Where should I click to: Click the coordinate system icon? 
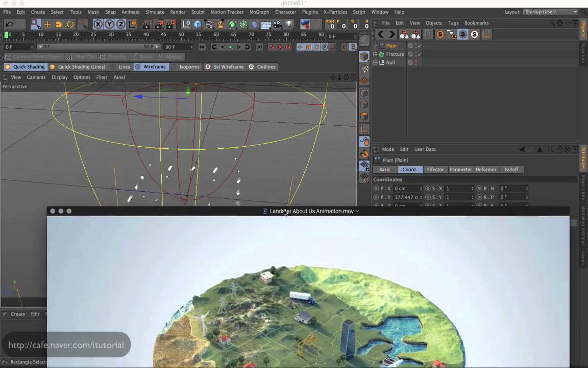(x=133, y=25)
